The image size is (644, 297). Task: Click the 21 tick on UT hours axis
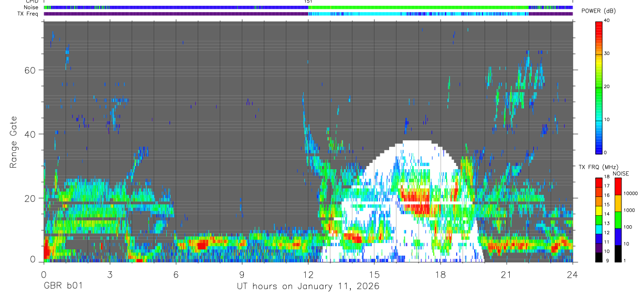506,274
